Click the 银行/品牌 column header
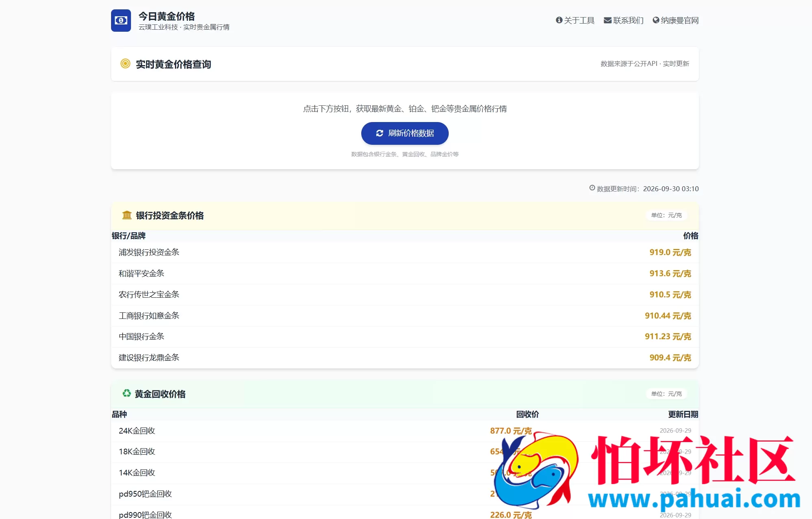The width and height of the screenshot is (812, 519). click(x=129, y=236)
